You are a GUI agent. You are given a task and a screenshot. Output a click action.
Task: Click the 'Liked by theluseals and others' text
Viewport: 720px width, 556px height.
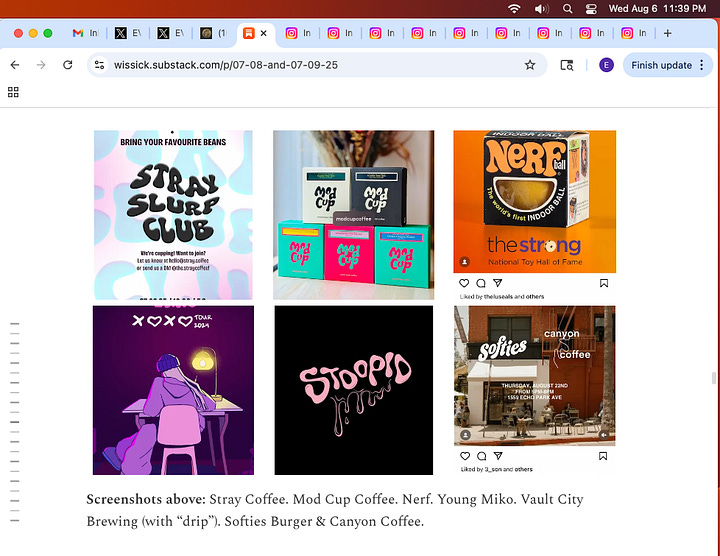point(502,297)
